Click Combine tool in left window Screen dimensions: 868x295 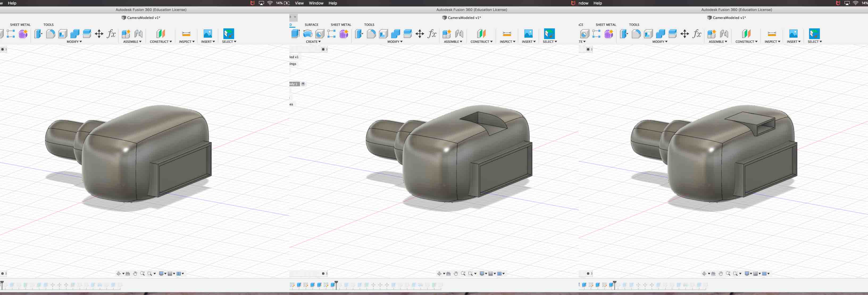(75, 34)
